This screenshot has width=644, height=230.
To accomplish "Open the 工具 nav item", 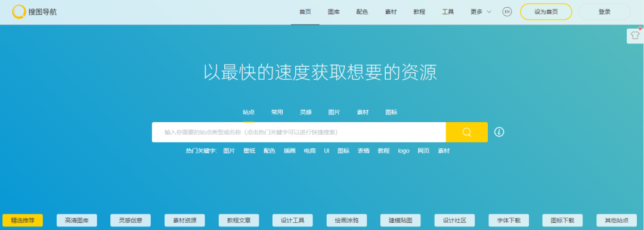I will point(448,12).
